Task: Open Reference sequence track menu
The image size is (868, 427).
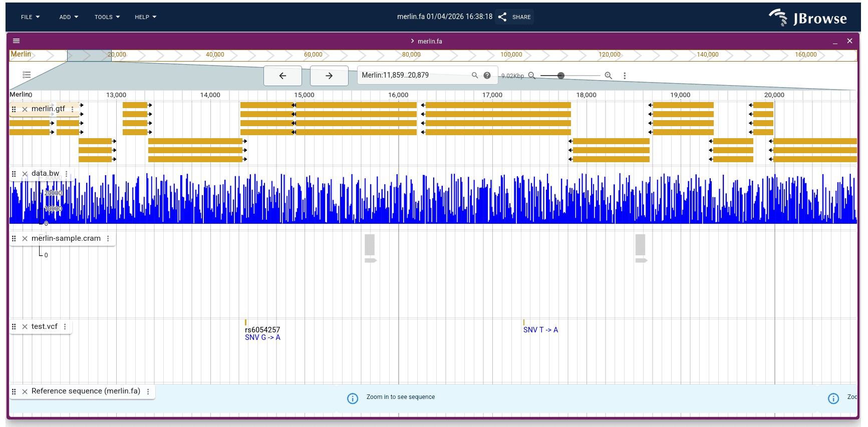Action: [148, 392]
